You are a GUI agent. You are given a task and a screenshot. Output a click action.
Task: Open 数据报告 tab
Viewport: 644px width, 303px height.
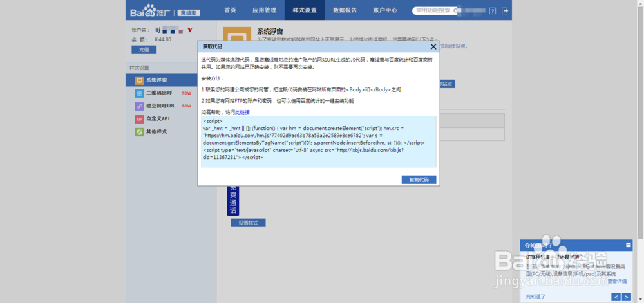[345, 10]
